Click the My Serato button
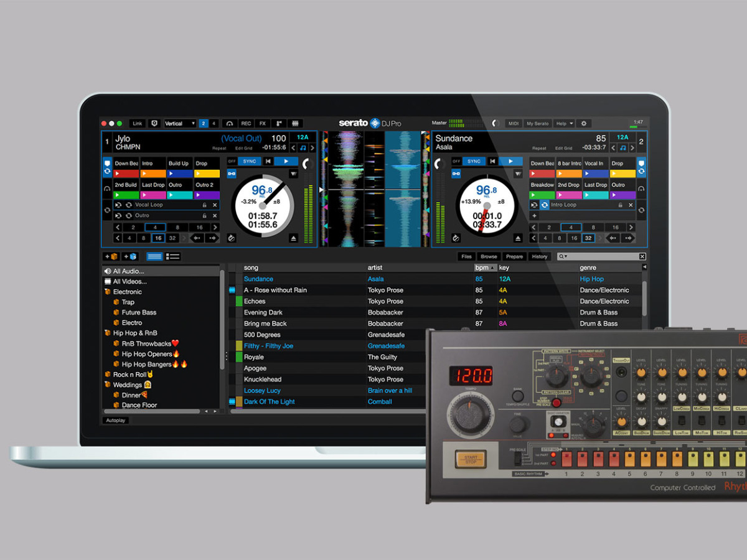The image size is (747, 560). [537, 123]
